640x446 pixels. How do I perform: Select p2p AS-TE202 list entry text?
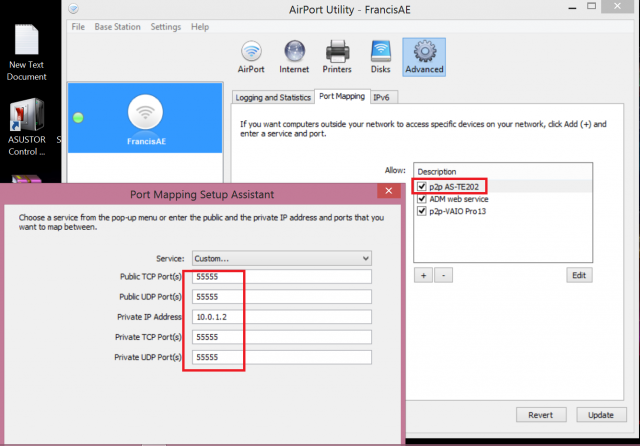[454, 187]
